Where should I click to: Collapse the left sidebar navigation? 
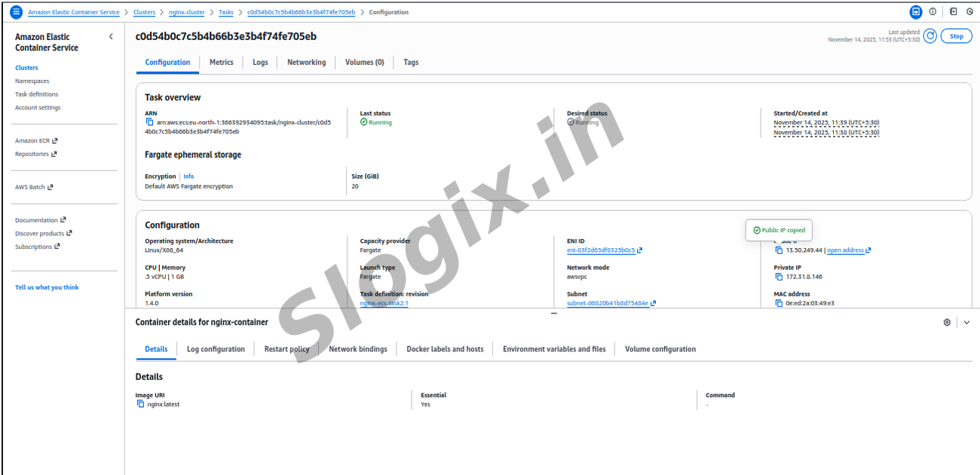(x=111, y=37)
